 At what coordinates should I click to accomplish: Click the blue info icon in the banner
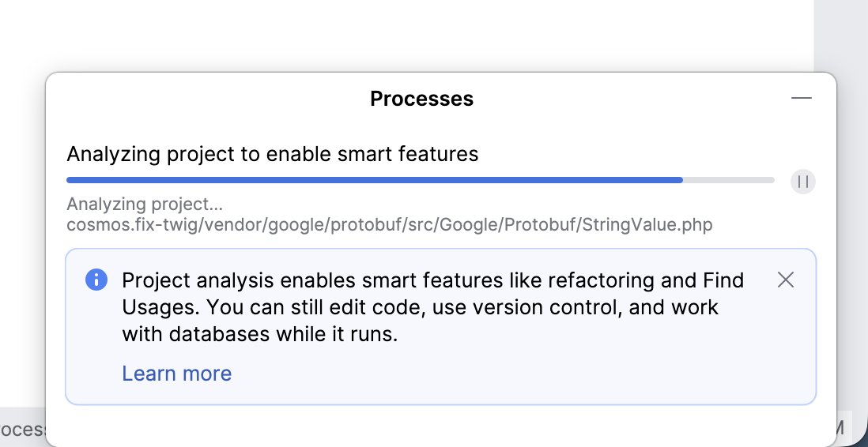96,280
